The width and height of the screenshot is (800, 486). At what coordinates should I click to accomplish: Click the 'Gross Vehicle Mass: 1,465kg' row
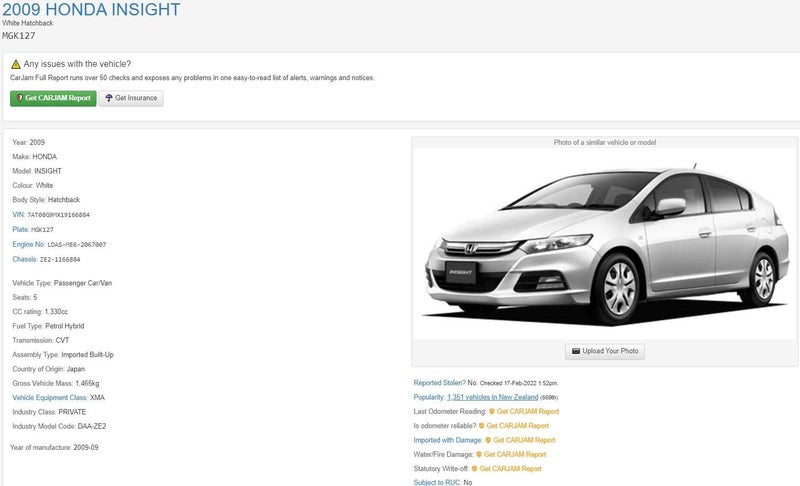coord(56,383)
